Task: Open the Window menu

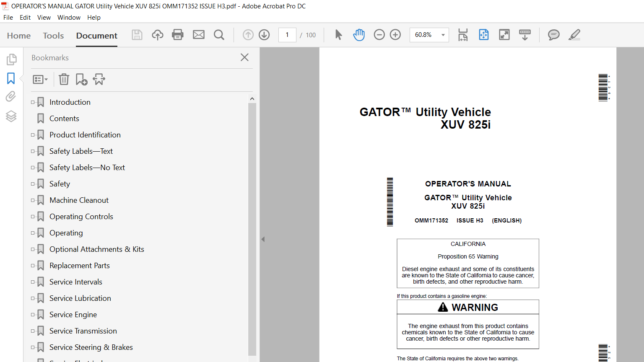Action: 69,17
